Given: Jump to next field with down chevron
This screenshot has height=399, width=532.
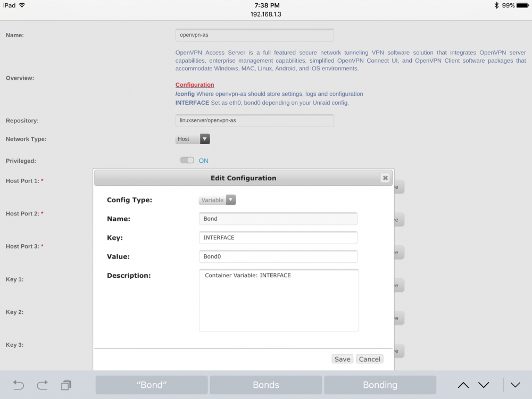Looking at the screenshot, I should click(x=484, y=385).
